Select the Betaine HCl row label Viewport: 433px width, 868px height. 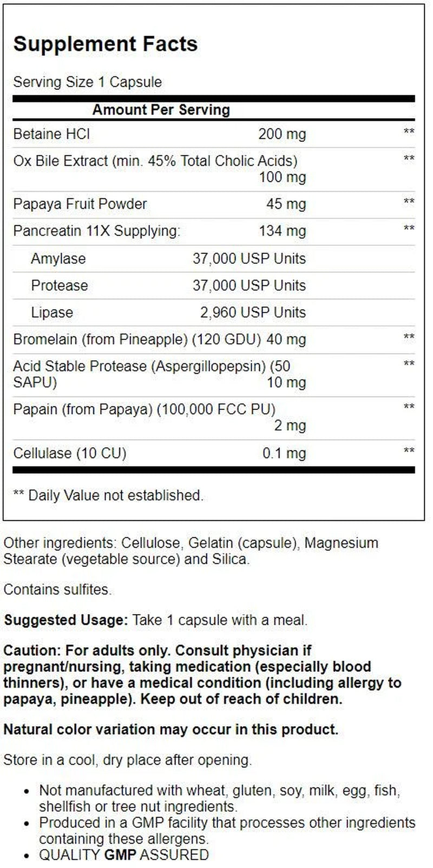pos(51,134)
